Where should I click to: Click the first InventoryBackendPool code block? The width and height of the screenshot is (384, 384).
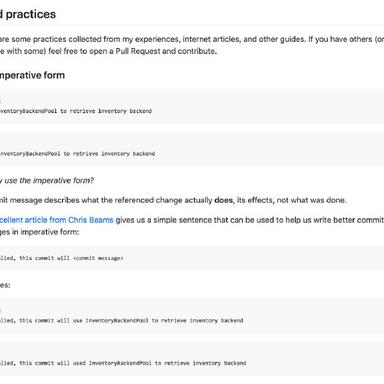[x=192, y=106]
